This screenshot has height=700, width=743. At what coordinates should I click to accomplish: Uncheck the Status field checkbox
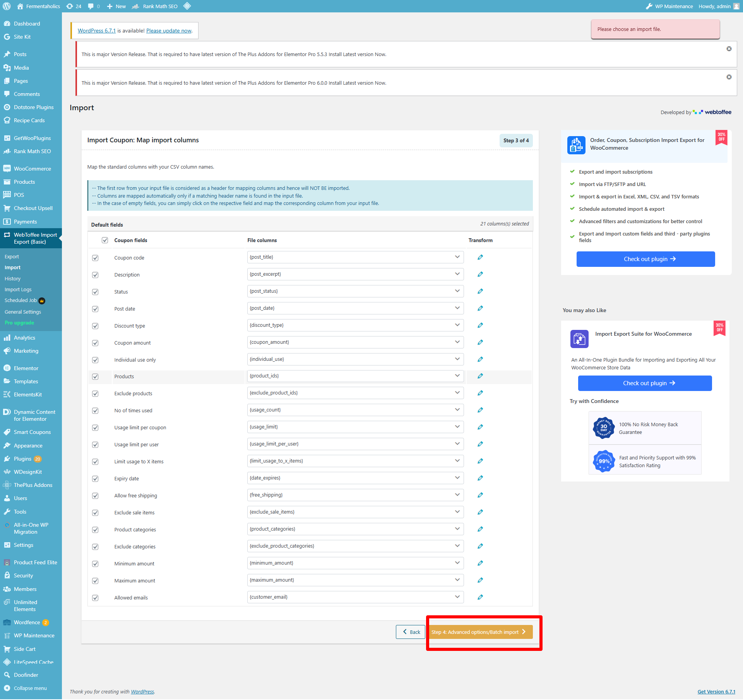click(95, 292)
